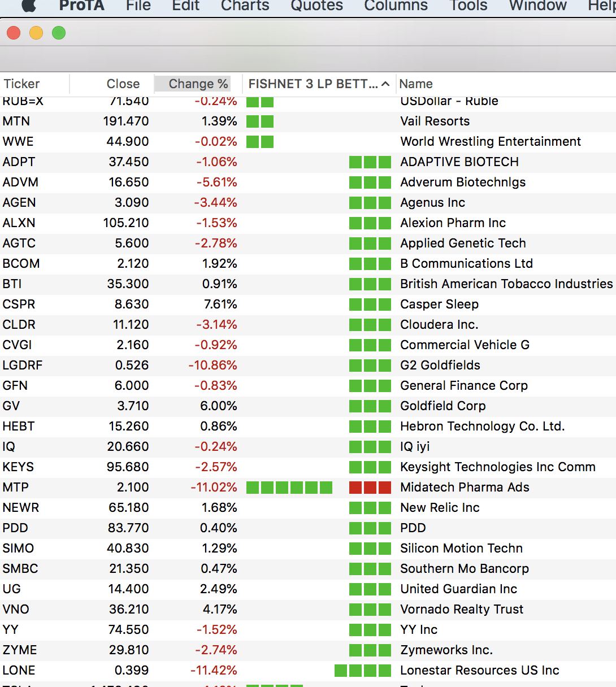This screenshot has width=616, height=687.
Task: Select the IQ ticker cell
Action: [x=8, y=446]
